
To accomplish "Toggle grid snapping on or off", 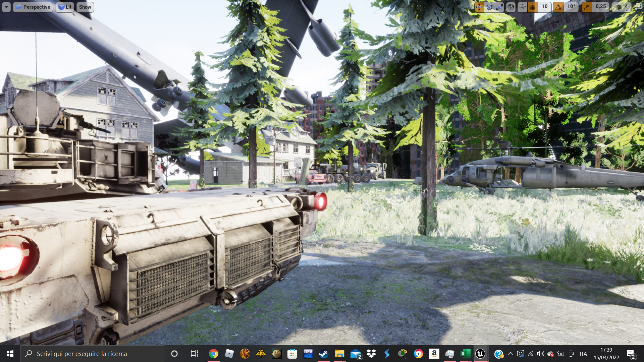I will coord(533,7).
